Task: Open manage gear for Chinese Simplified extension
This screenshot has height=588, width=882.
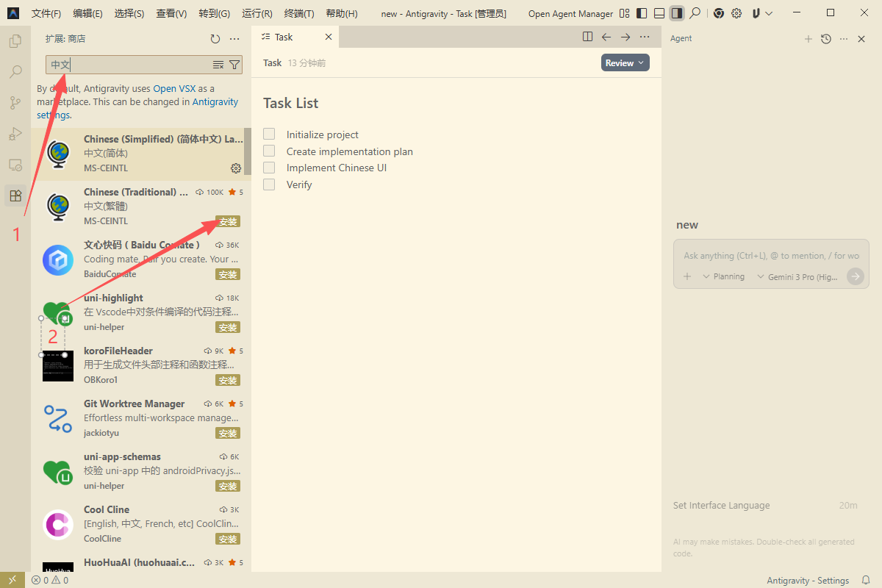Action: [x=236, y=168]
